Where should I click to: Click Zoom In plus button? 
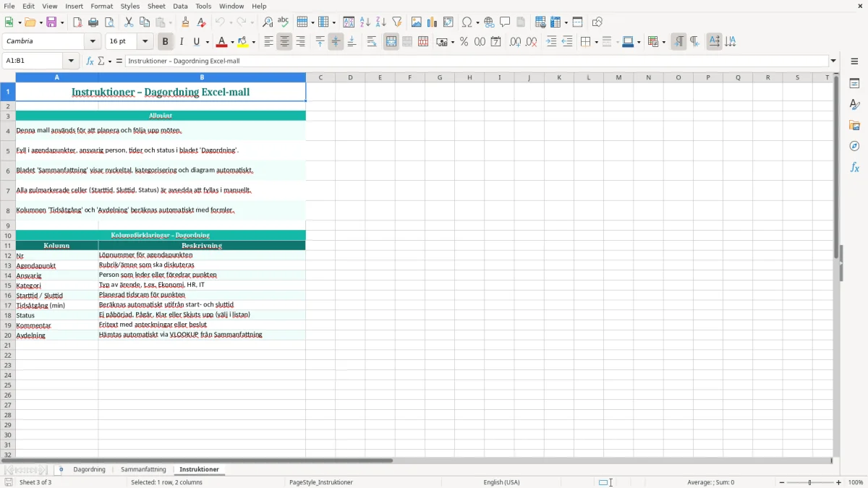tap(839, 482)
